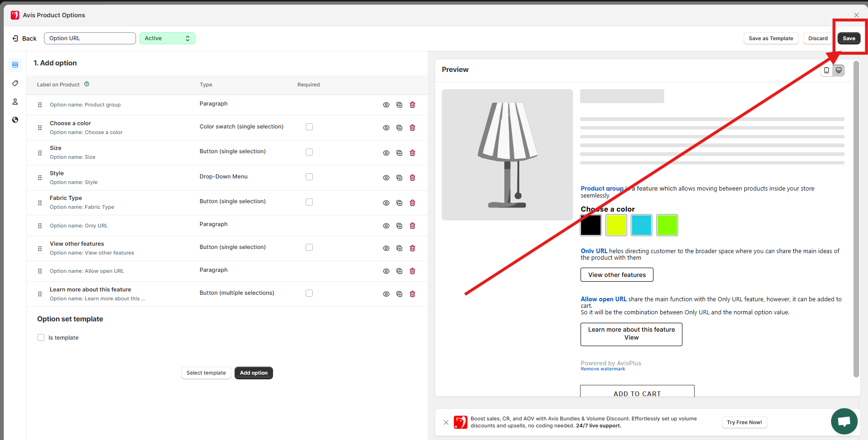Screen dimensions: 868x440
Task: Select the cyan color swatch
Action: [x=641, y=225]
